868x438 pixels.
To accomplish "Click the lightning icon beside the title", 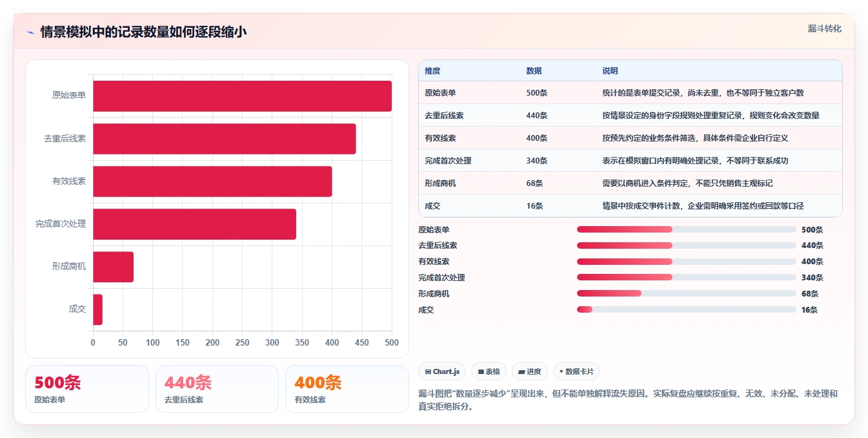I will pyautogui.click(x=30, y=32).
